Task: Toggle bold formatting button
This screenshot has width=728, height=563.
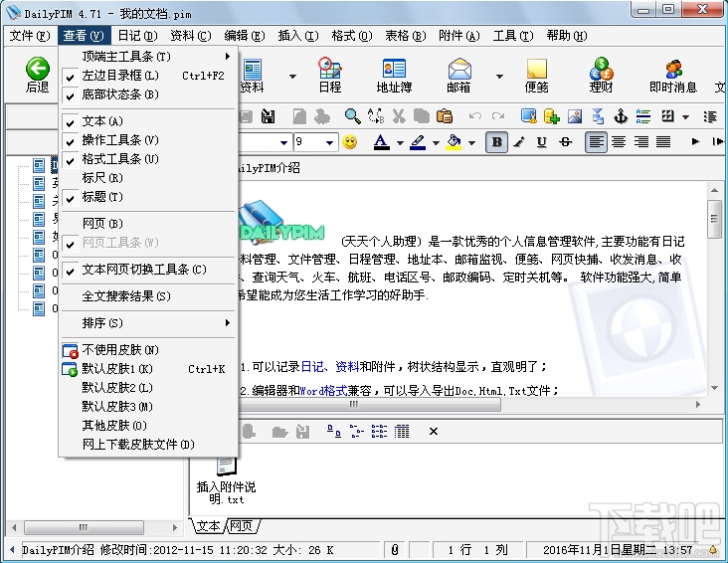Action: click(x=497, y=142)
